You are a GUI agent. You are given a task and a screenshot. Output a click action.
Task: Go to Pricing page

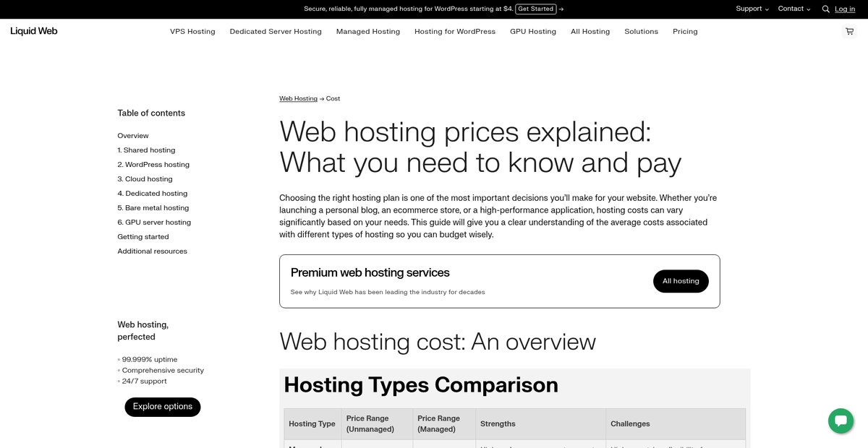[x=685, y=31]
